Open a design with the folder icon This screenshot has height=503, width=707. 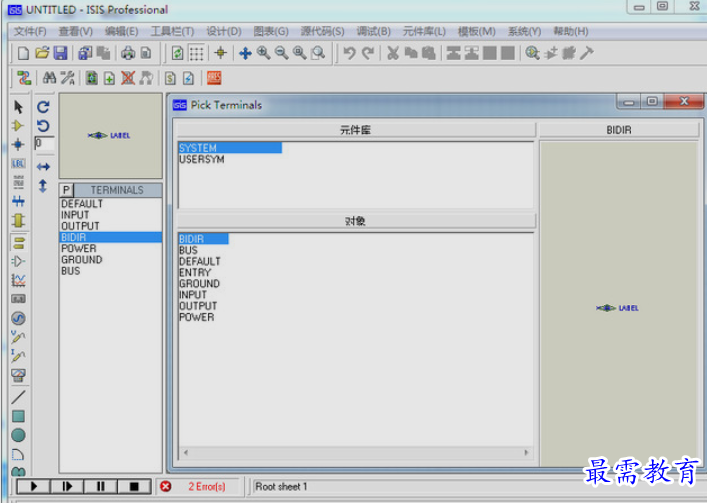tap(42, 53)
